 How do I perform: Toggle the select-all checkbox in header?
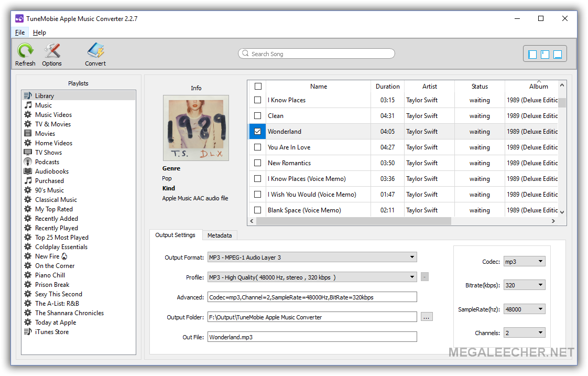[x=258, y=87]
